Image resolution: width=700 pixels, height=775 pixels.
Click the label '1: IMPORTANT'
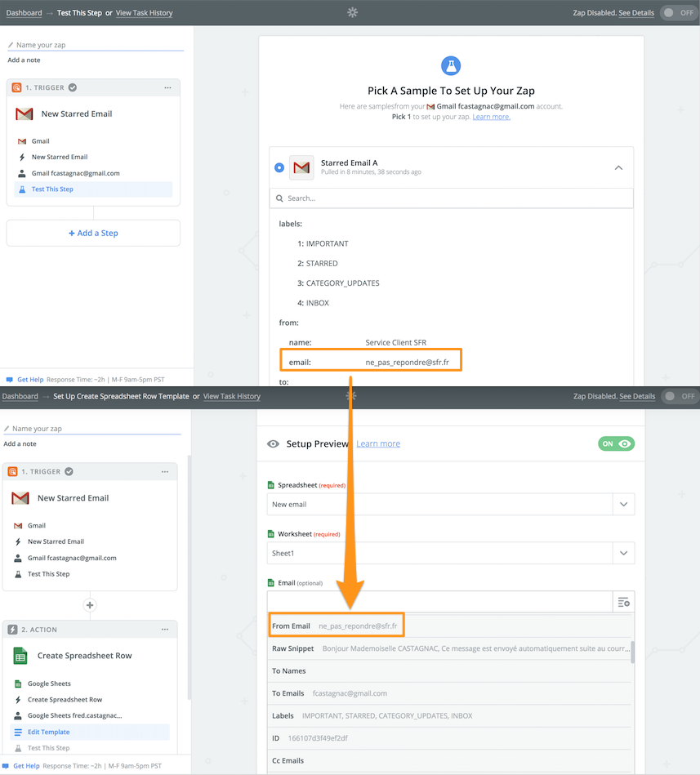point(323,243)
